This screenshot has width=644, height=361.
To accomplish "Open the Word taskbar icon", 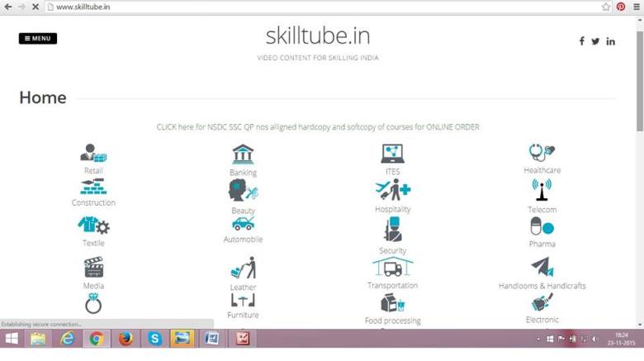I will click(211, 339).
